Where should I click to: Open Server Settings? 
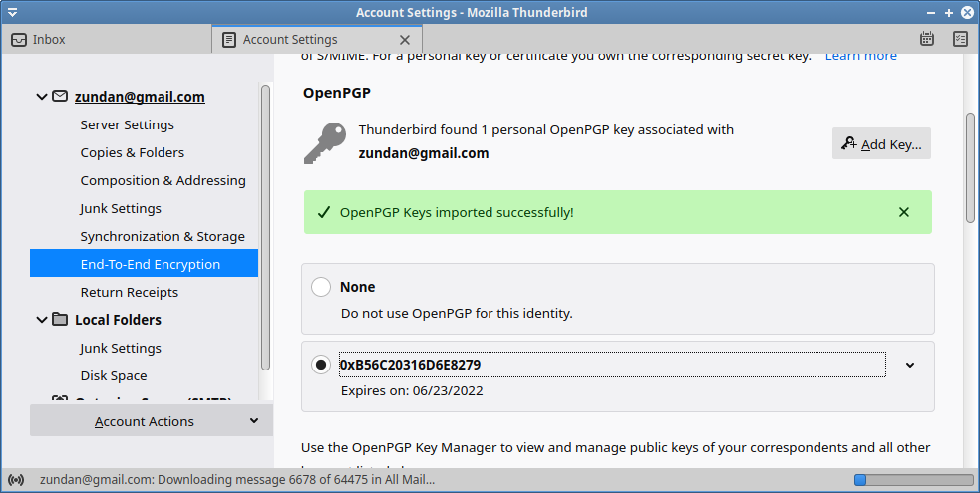127,124
